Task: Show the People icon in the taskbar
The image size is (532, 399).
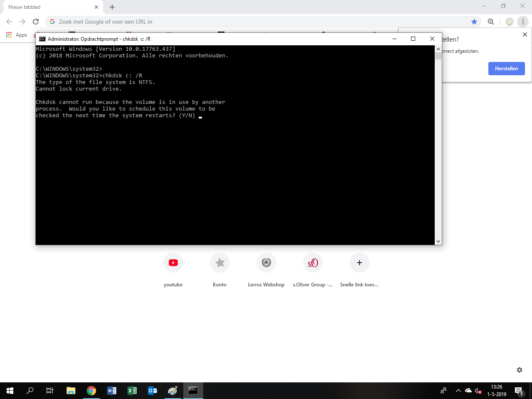Action: tap(443, 391)
